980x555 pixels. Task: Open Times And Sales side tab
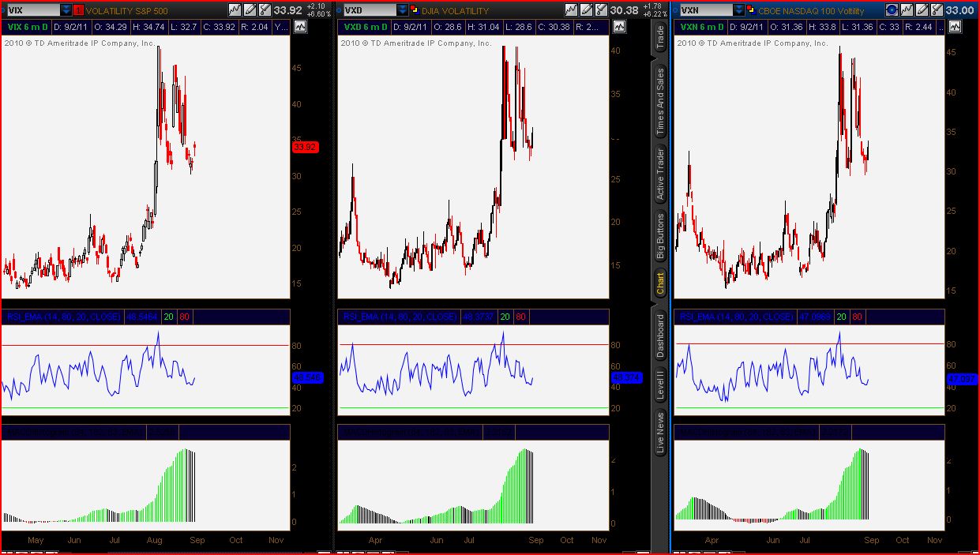pyautogui.click(x=660, y=103)
